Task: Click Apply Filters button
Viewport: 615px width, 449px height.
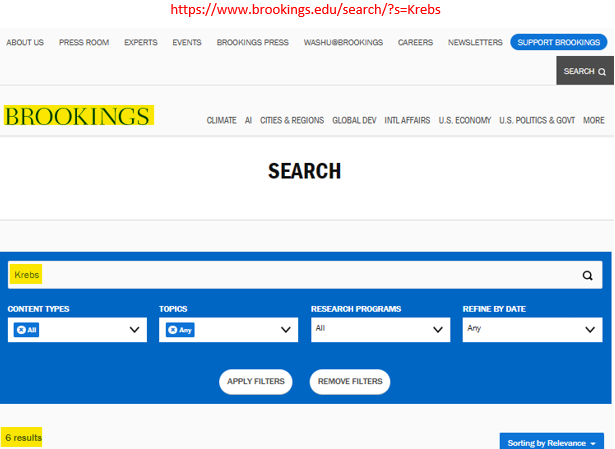Action: tap(256, 382)
